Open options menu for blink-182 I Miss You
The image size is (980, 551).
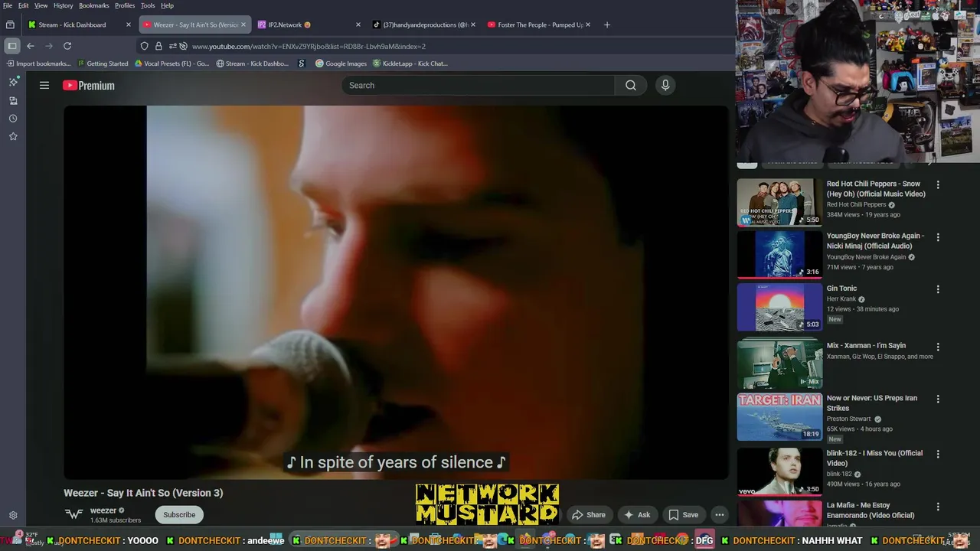(x=938, y=454)
